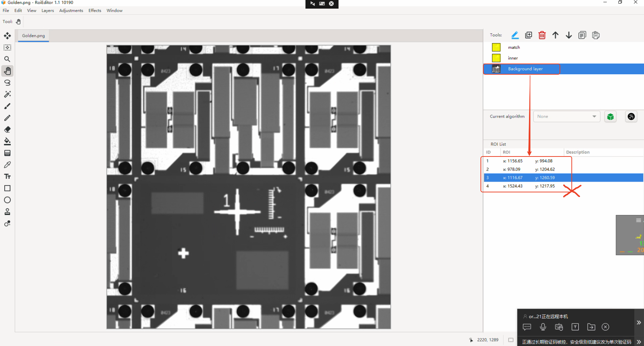
Task: Open algorithm settings with black sliders icon
Action: (631, 117)
